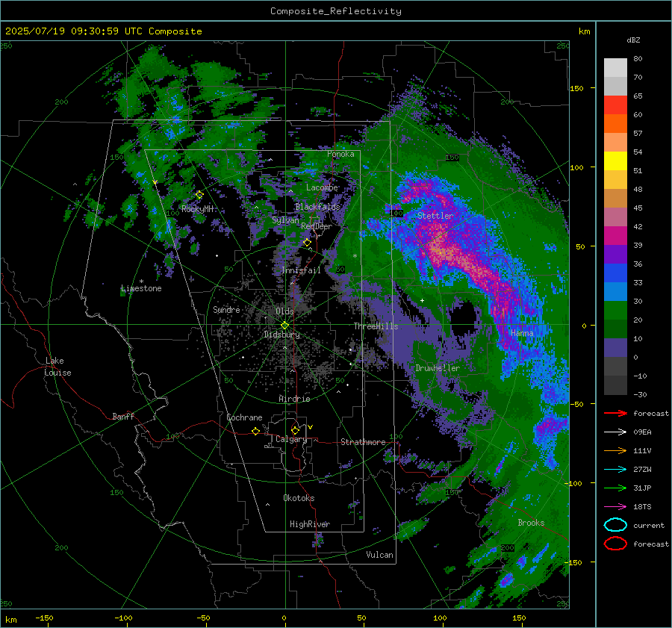Pick the yellow swatch between 54 and 51 dBZ

[x=615, y=161]
